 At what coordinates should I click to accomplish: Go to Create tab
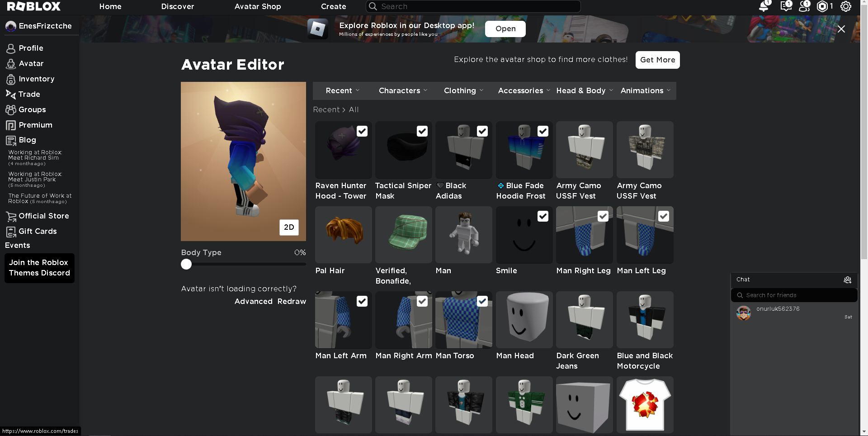click(334, 6)
